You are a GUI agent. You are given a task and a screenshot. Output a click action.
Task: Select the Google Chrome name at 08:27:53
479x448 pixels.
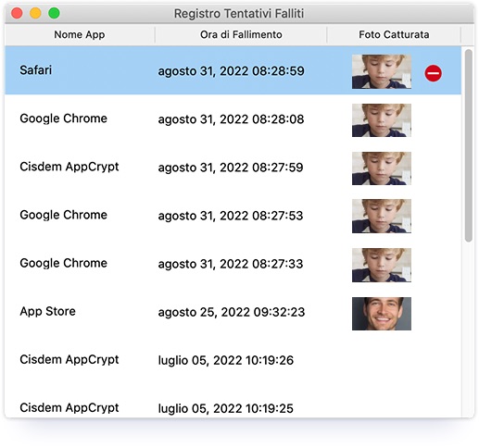point(63,215)
